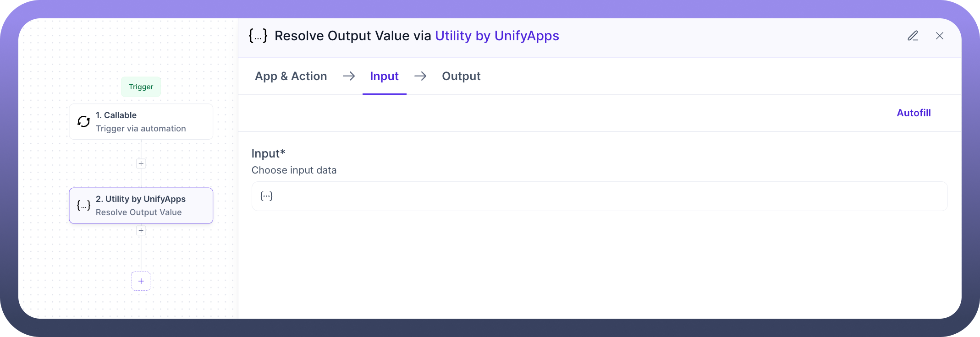980x337 pixels.
Task: Go to the Output tab
Action: point(461,76)
